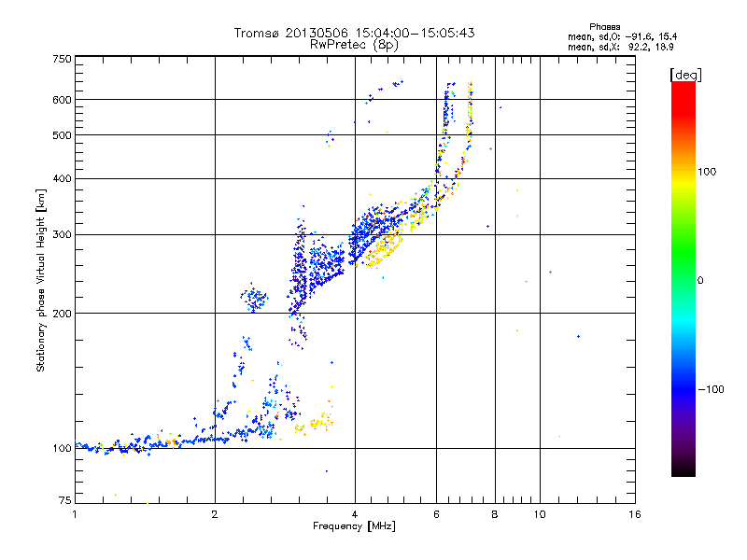Click the y-axis tick label '200'

point(62,314)
